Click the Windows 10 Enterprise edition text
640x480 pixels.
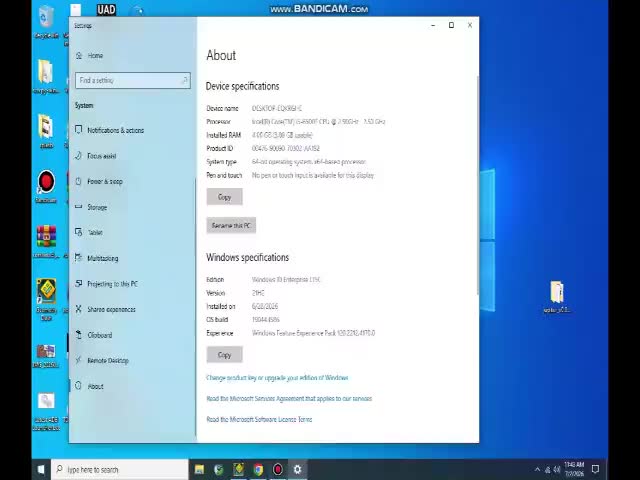286,280
